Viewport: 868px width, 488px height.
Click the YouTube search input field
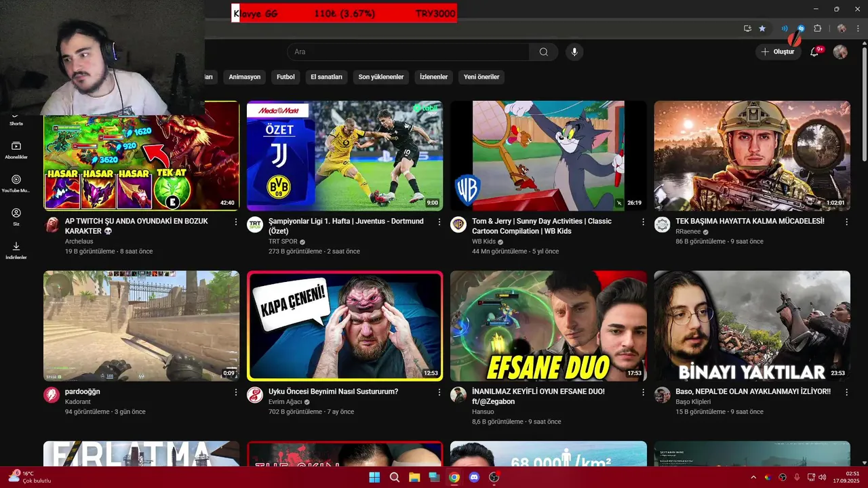tap(408, 52)
